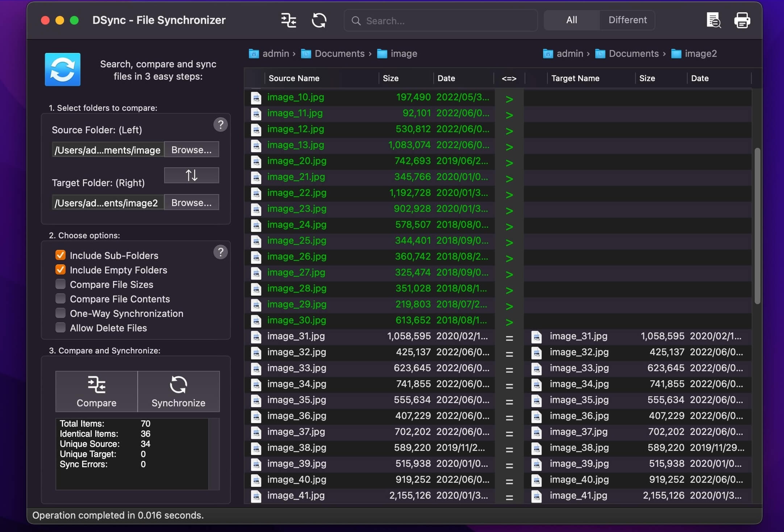Click the target folder path field
The width and height of the screenshot is (784, 532).
point(108,202)
